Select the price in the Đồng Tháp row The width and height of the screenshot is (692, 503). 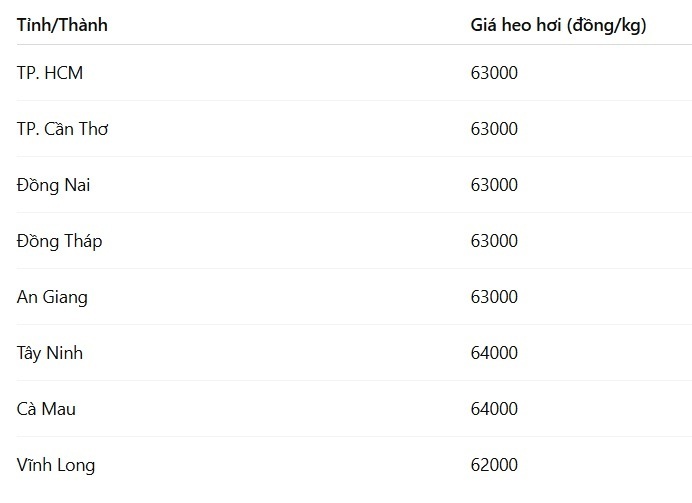click(494, 241)
